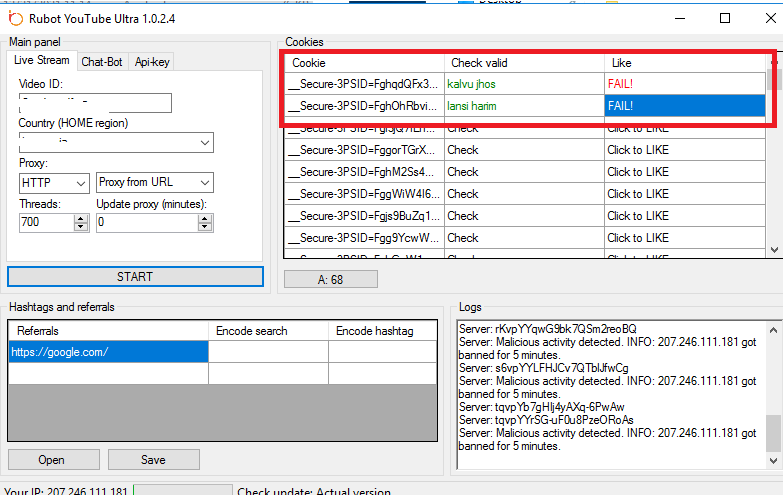Screen dimensions: 783x495
Task: Click the Save button under referrals
Action: (x=153, y=460)
